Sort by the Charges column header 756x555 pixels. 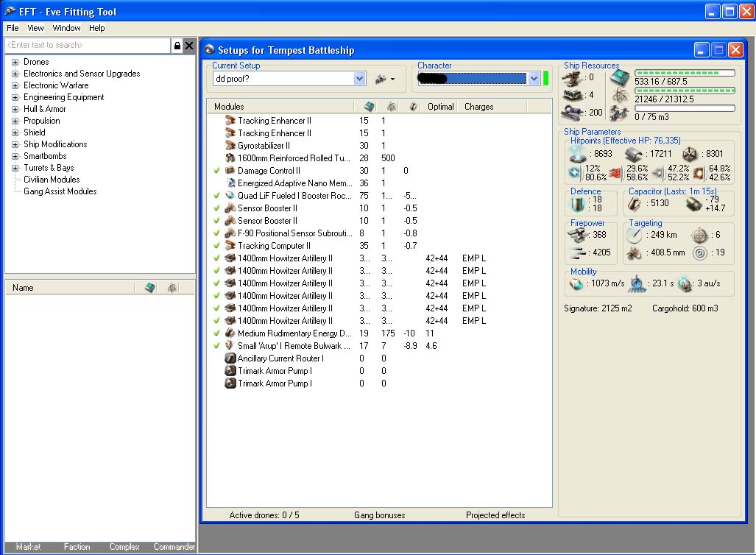pos(492,107)
